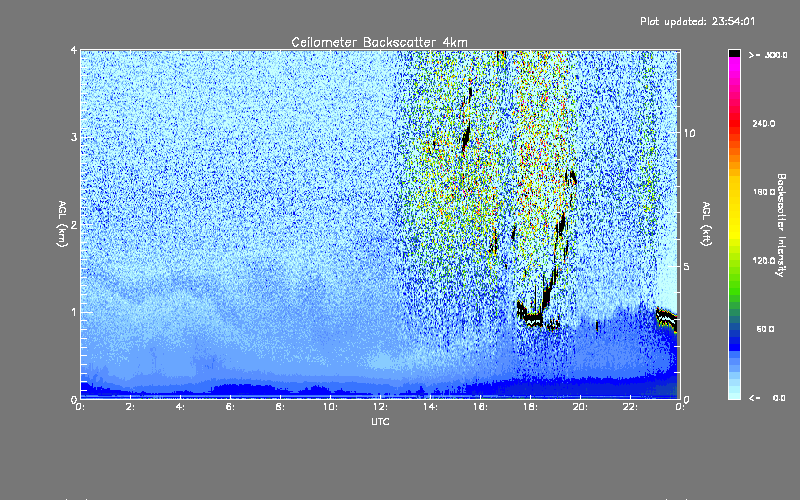Click the '10:' UTC tick label
The width and height of the screenshot is (800, 500).
click(330, 407)
